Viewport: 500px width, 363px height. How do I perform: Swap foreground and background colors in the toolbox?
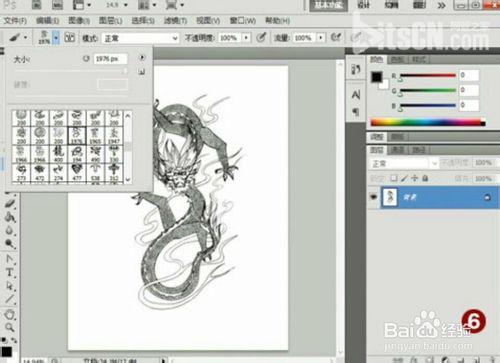(x=14, y=340)
